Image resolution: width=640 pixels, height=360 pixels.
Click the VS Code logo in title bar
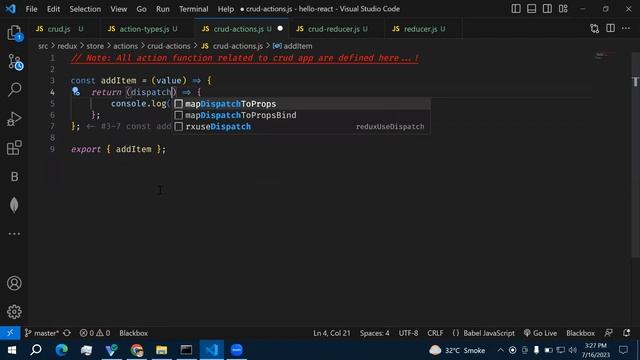coord(11,9)
